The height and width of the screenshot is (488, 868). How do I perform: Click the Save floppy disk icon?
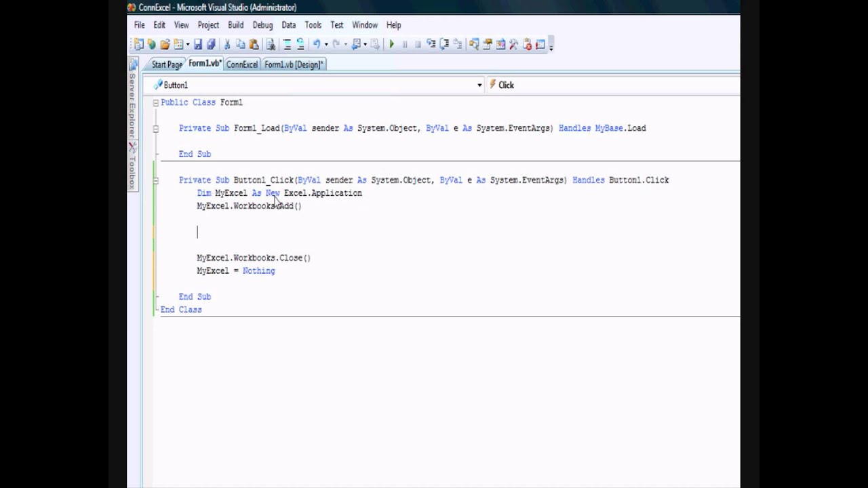coord(198,45)
